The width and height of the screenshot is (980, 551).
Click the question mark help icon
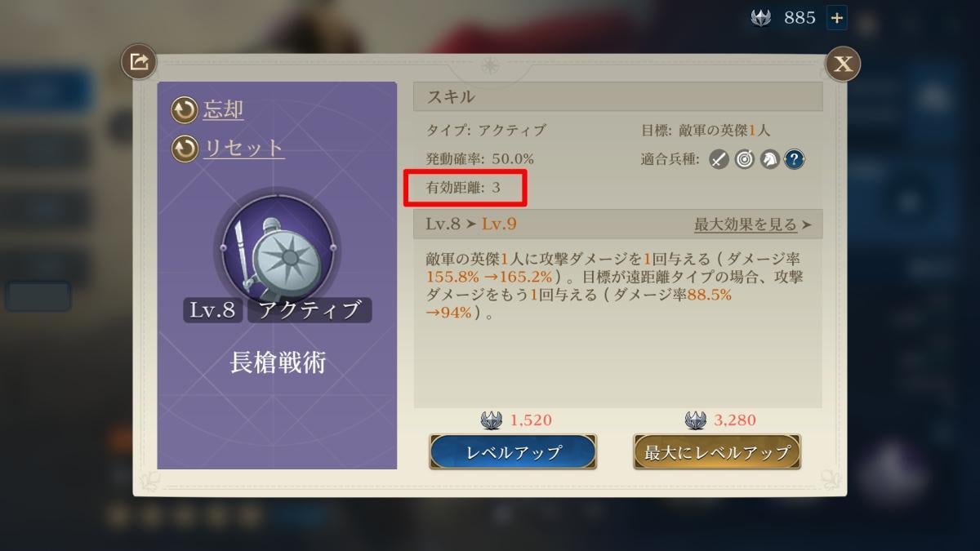pyautogui.click(x=794, y=159)
